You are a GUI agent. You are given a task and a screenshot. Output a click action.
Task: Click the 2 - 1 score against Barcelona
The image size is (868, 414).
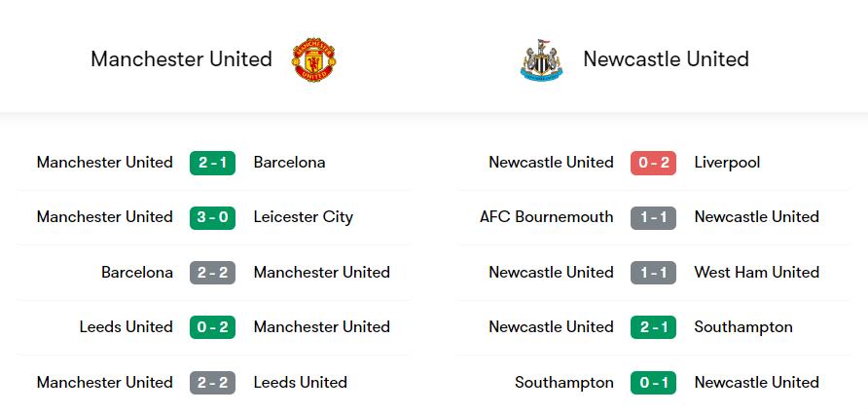click(212, 163)
